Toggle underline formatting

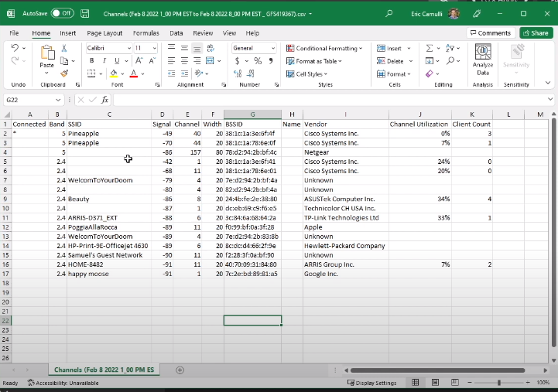coord(115,61)
